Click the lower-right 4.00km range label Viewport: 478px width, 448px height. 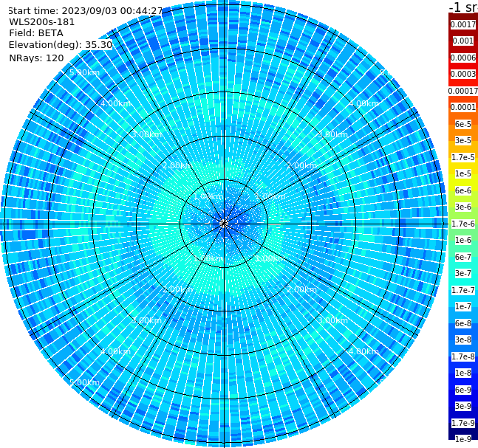click(363, 351)
